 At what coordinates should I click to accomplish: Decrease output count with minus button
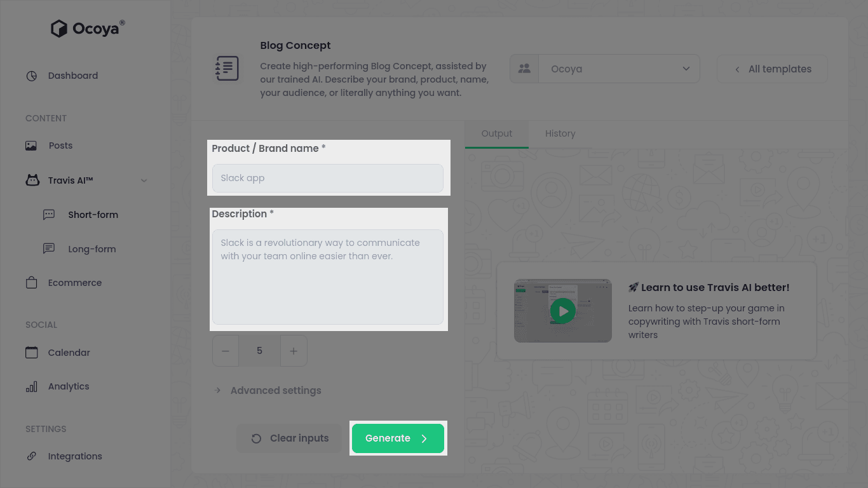226,351
